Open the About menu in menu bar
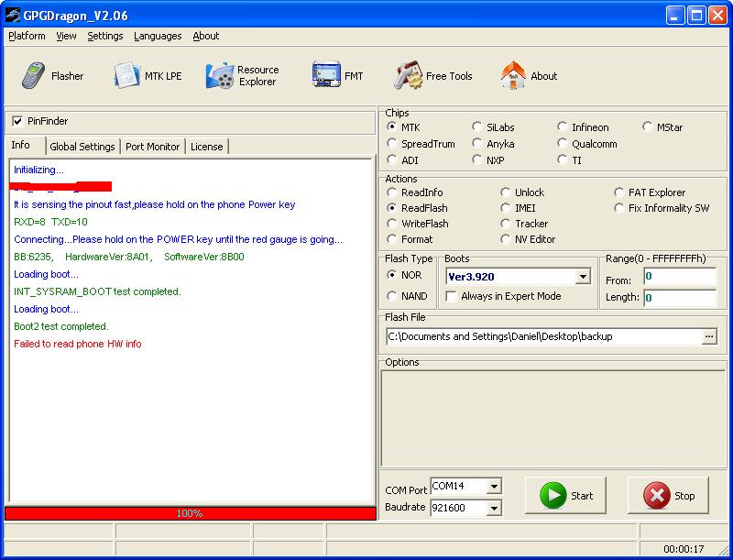The width and height of the screenshot is (733, 560). pyautogui.click(x=205, y=36)
